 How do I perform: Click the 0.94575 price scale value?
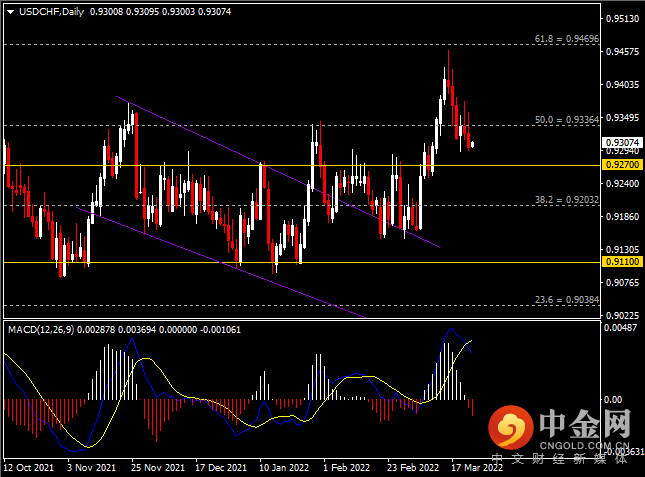[622, 52]
